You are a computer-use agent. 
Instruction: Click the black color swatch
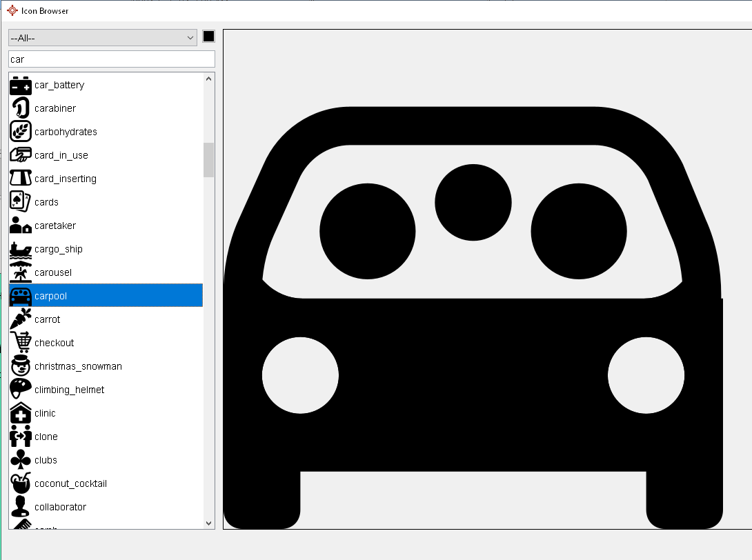pyautogui.click(x=208, y=37)
